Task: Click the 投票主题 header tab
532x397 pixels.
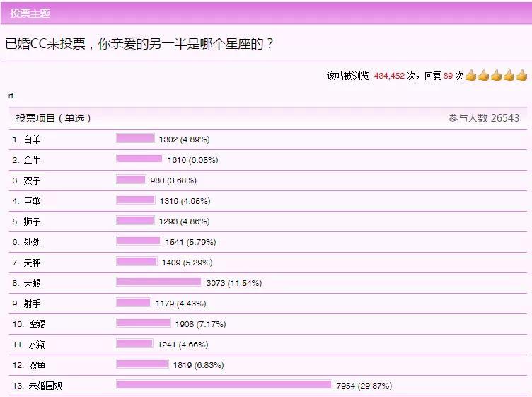Action: [30, 13]
